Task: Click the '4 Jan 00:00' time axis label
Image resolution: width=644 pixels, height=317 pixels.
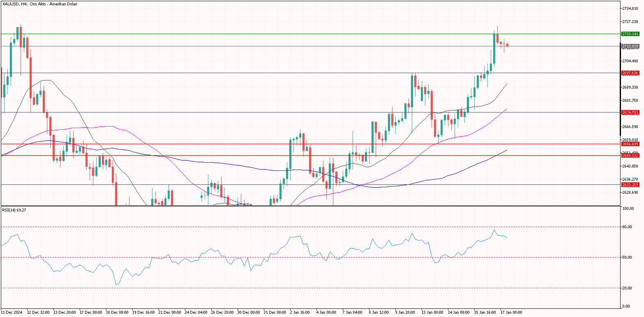Action: [327, 312]
